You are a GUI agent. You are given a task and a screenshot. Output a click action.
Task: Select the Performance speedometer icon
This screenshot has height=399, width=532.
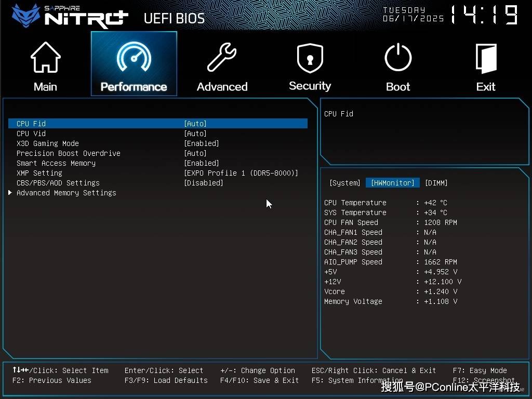(x=134, y=58)
